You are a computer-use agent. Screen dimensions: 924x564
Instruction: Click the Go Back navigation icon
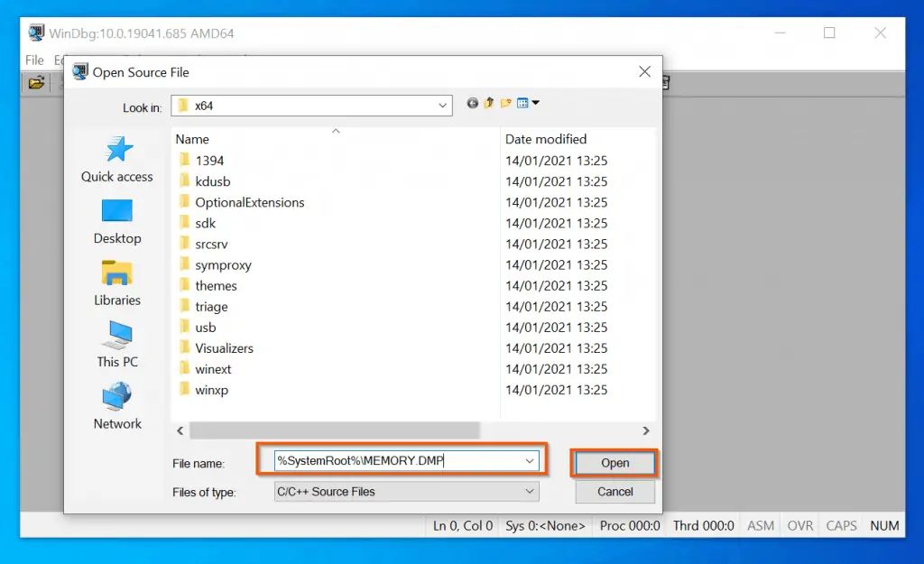472,104
